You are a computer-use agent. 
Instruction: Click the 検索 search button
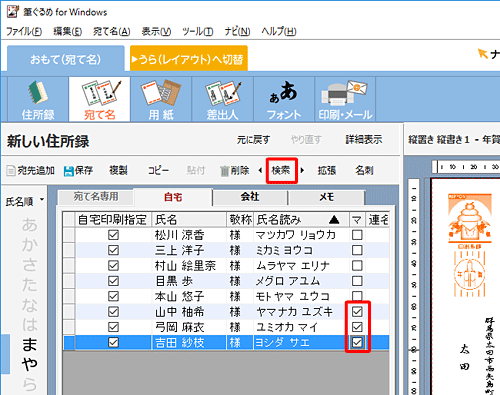click(x=281, y=170)
